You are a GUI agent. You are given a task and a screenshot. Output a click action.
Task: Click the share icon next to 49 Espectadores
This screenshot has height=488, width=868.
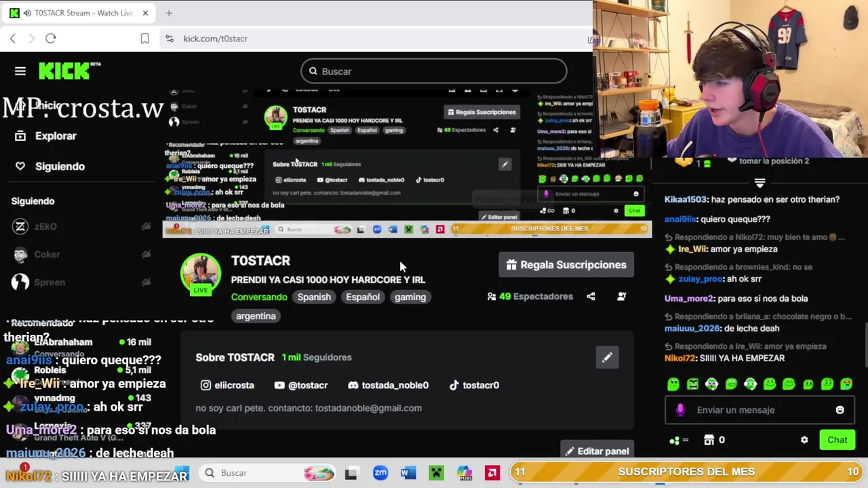(x=591, y=296)
